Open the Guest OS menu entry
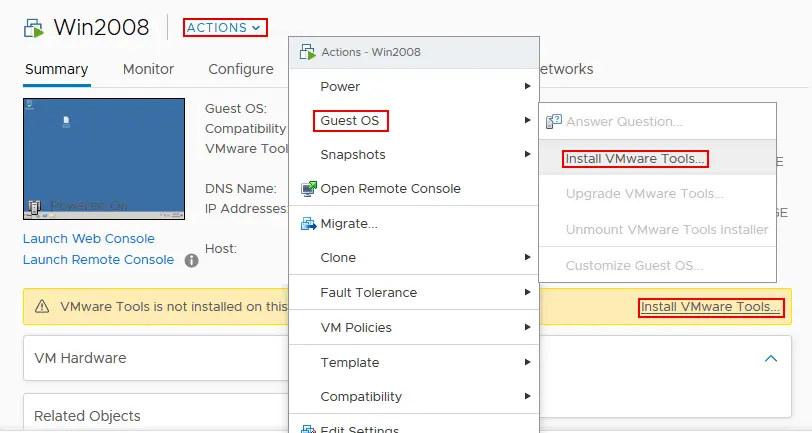 [414, 121]
